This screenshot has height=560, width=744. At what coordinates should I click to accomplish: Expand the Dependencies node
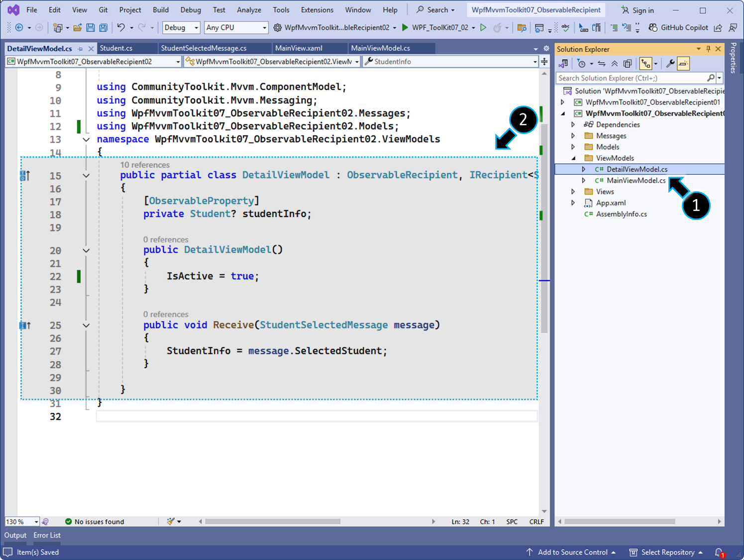[573, 124]
